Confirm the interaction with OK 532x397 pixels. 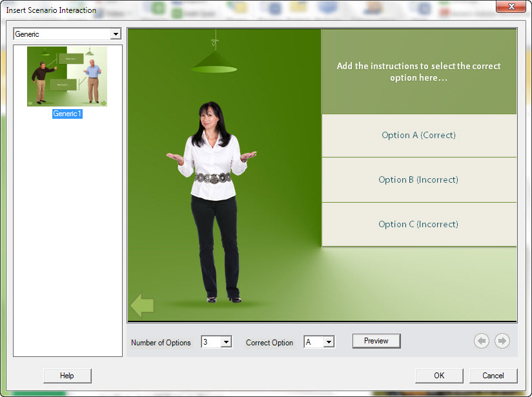[439, 376]
